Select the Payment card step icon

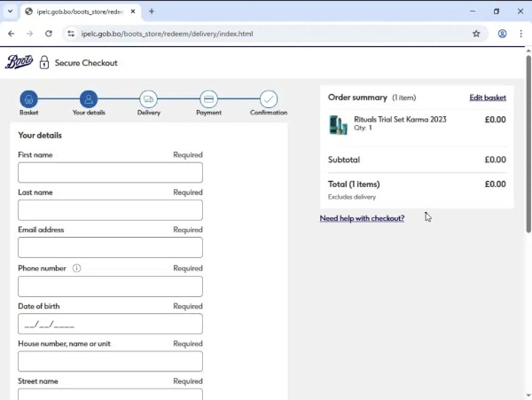click(208, 99)
